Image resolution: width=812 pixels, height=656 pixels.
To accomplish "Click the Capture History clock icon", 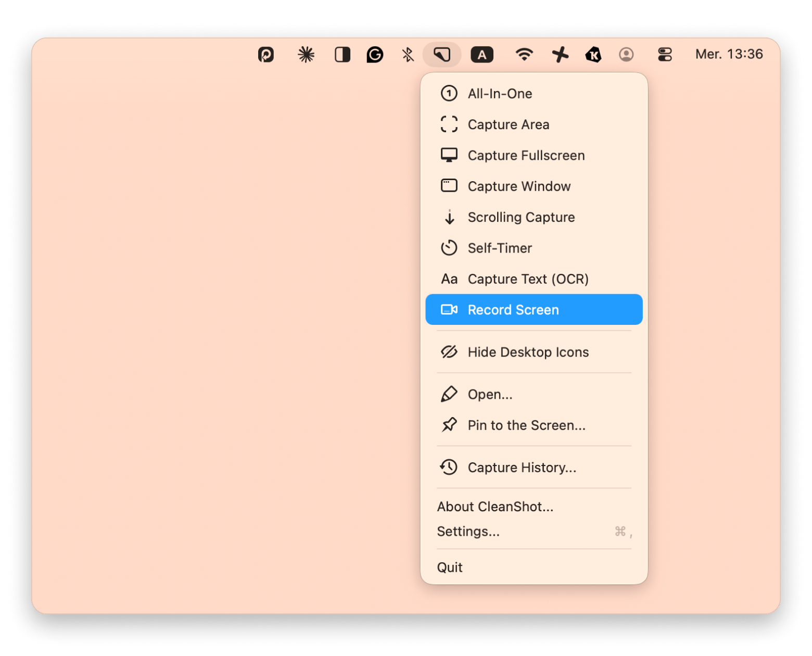I will coord(449,467).
